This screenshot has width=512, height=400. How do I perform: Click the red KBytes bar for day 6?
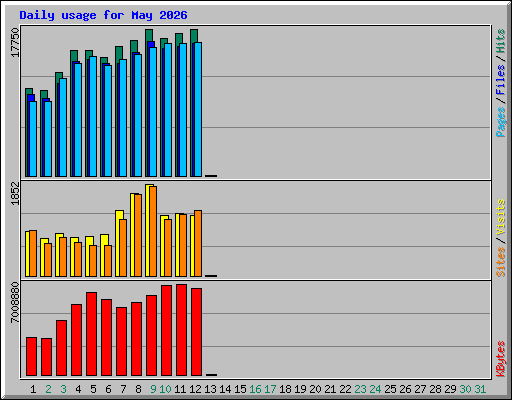tap(106, 338)
